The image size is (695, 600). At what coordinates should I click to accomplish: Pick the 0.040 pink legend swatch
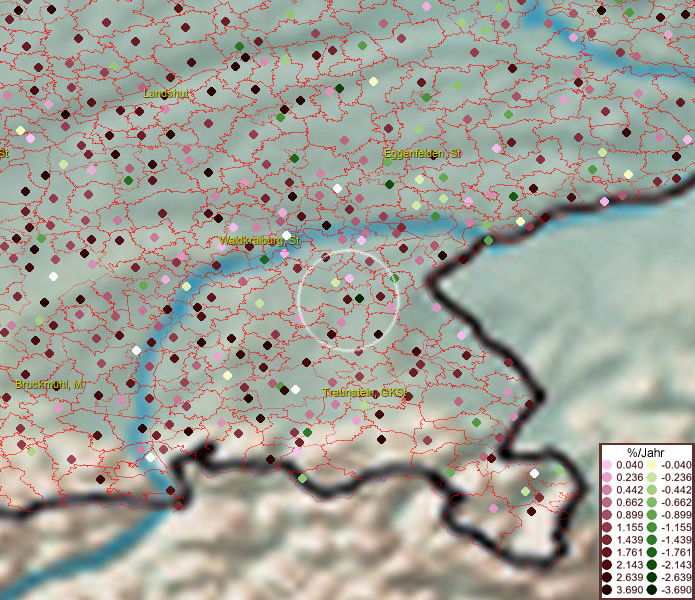(607, 465)
